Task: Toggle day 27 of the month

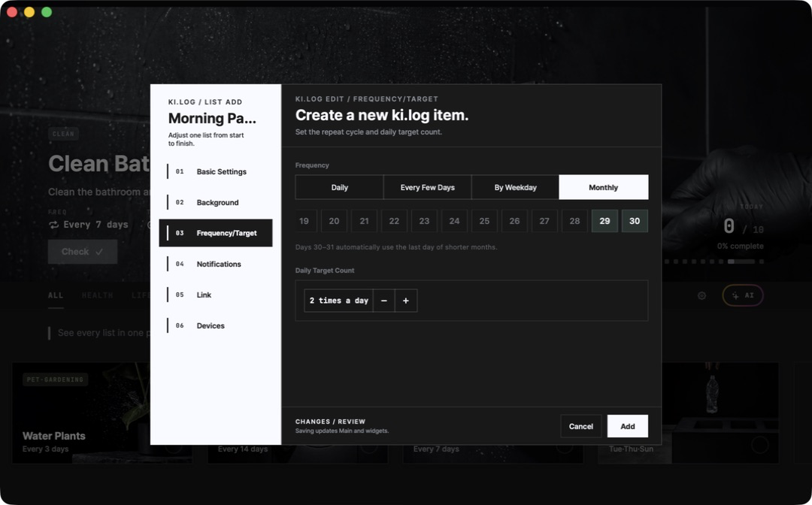Action: [544, 221]
